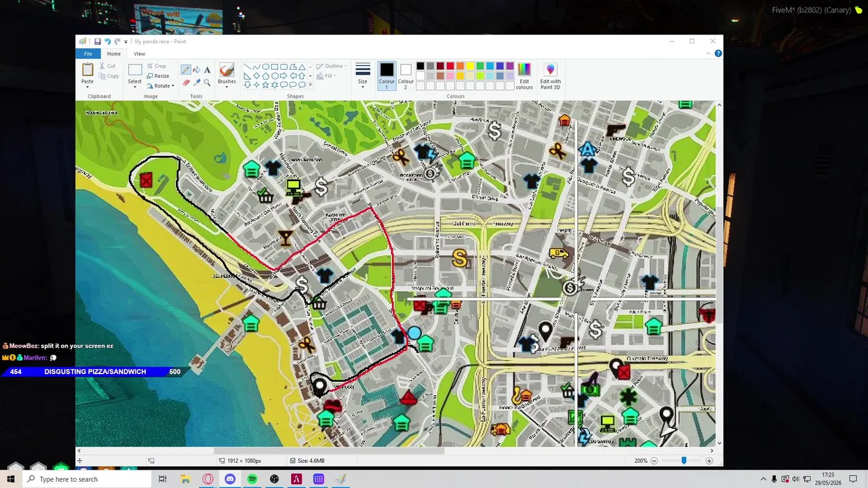
Task: Activate Colour 2 background selector
Action: click(x=406, y=76)
